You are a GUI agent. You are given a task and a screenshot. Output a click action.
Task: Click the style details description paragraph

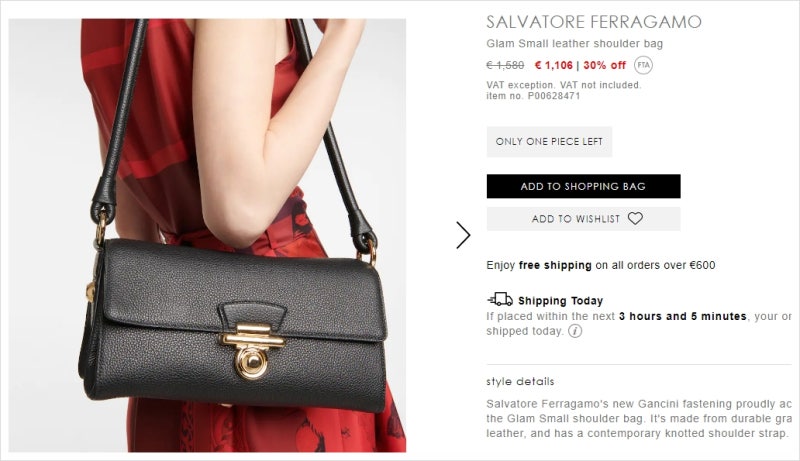pyautogui.click(x=639, y=419)
